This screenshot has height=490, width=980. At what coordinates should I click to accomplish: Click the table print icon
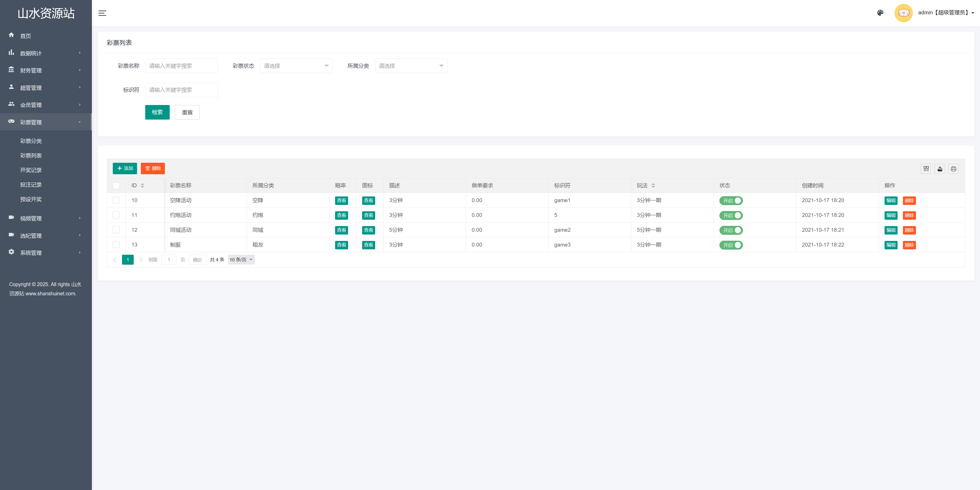953,169
